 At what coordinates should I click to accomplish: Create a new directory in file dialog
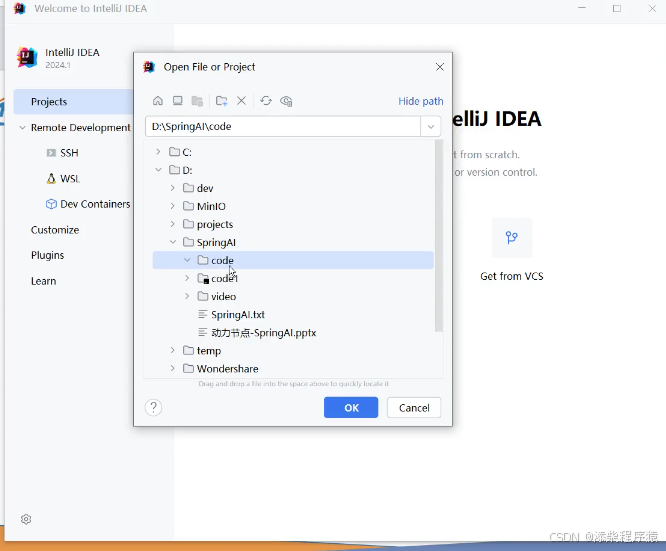click(x=221, y=101)
